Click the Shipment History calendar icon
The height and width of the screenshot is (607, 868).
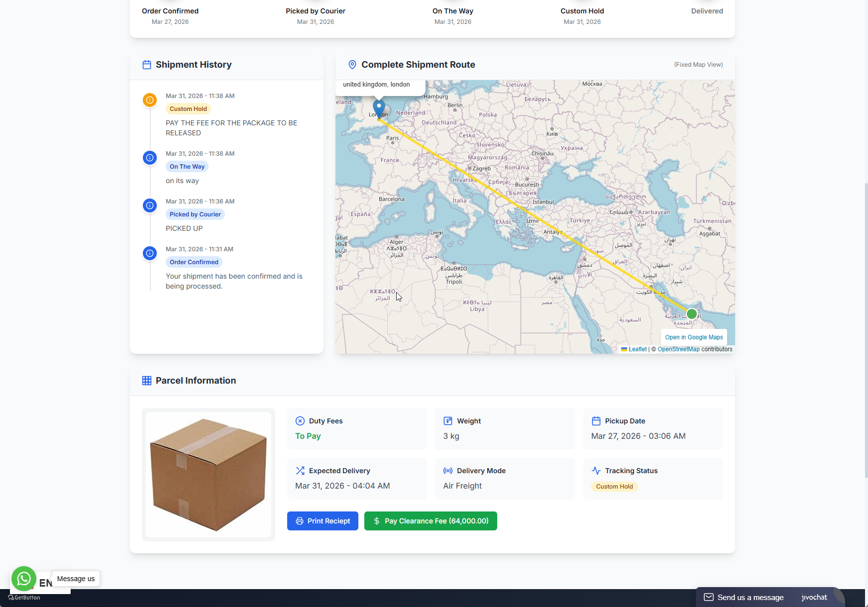(147, 65)
